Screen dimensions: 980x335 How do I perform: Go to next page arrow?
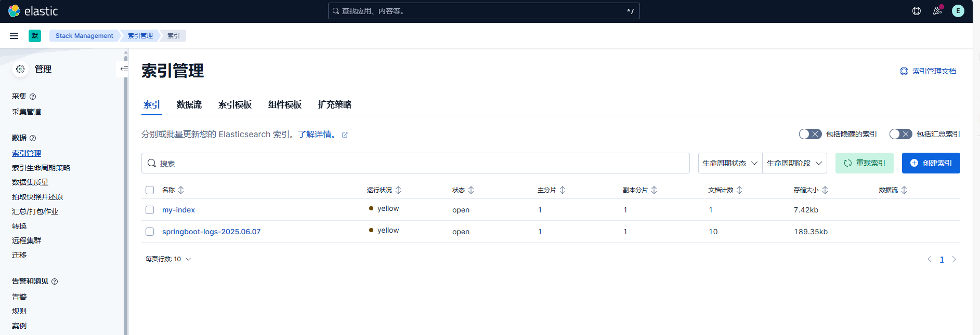[x=954, y=259]
